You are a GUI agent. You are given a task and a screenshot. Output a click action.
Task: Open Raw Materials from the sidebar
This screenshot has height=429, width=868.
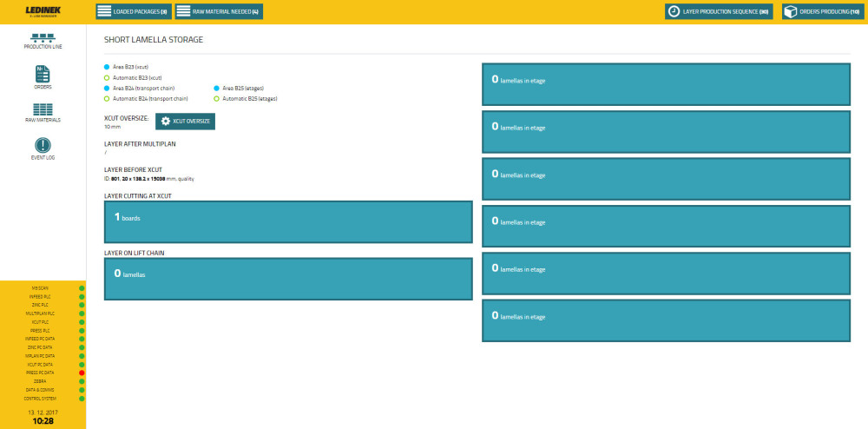(43, 110)
